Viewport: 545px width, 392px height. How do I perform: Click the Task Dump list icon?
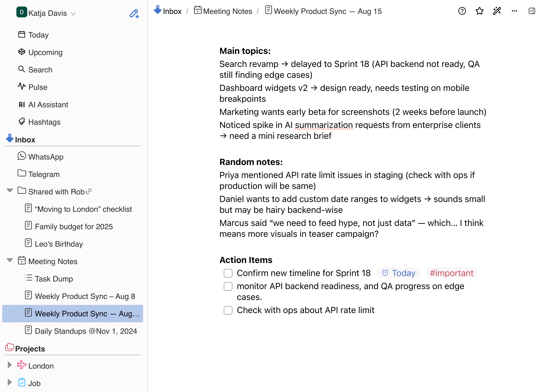(x=28, y=278)
